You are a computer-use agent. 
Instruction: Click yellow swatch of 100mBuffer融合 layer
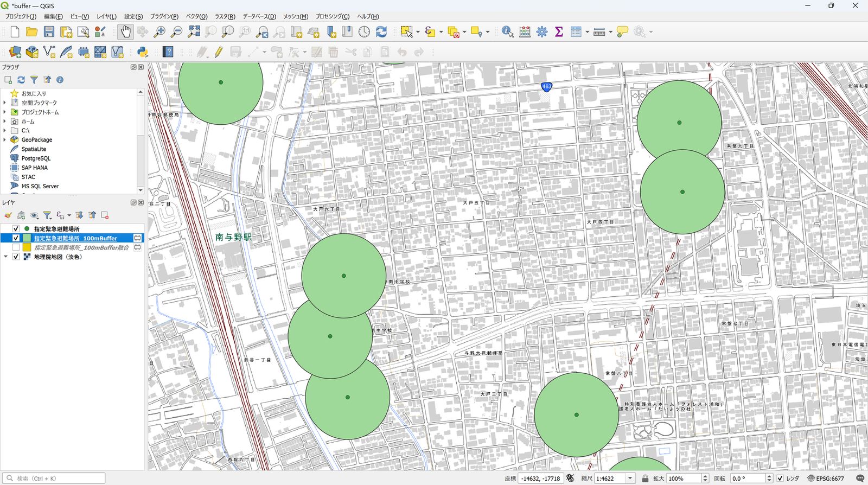[27, 247]
